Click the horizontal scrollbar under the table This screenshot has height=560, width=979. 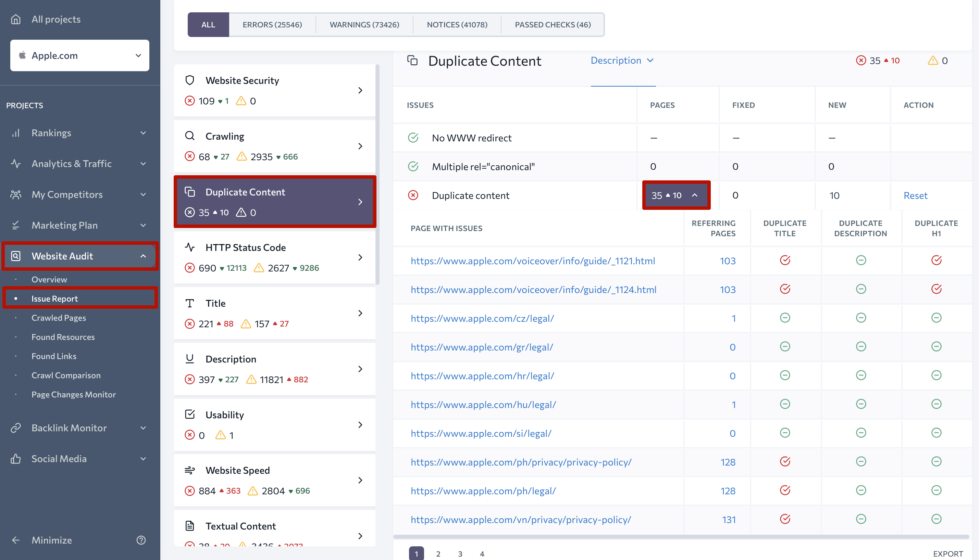pos(680,536)
